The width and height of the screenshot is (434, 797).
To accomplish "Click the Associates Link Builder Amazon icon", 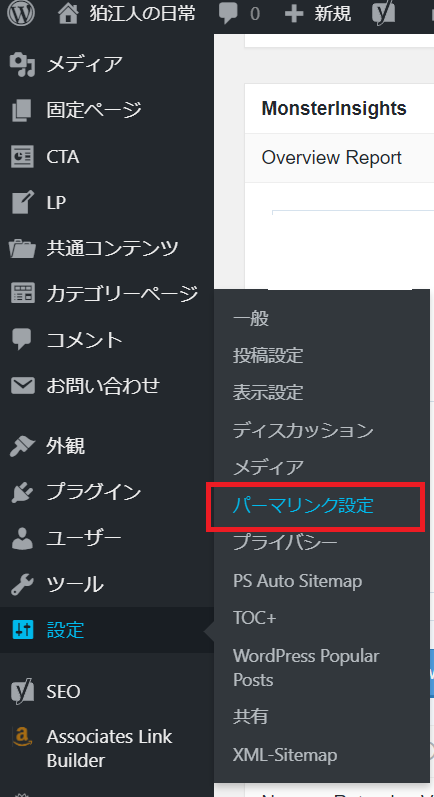I will [x=22, y=735].
